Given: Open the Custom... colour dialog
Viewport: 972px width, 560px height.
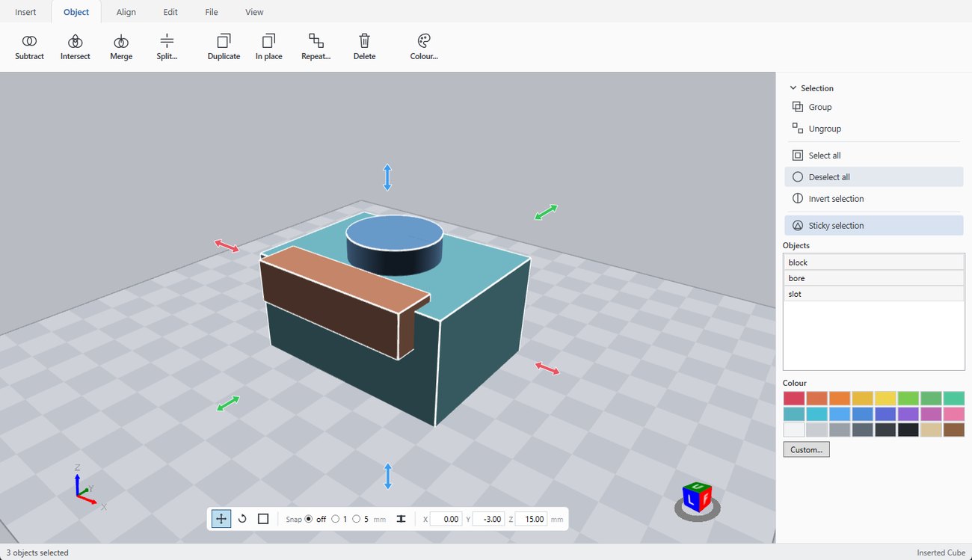Looking at the screenshot, I should coord(806,449).
